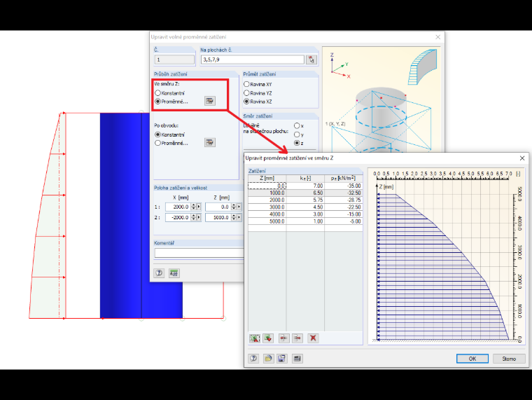
Task: Click the spinner of Z value 0.0 in row 1
Action: coord(233,207)
